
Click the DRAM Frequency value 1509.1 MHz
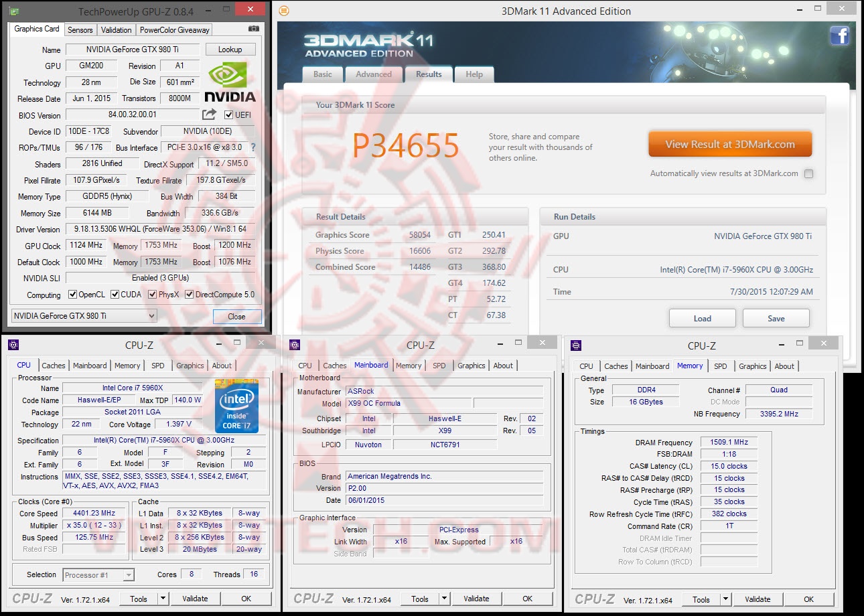pos(729,443)
